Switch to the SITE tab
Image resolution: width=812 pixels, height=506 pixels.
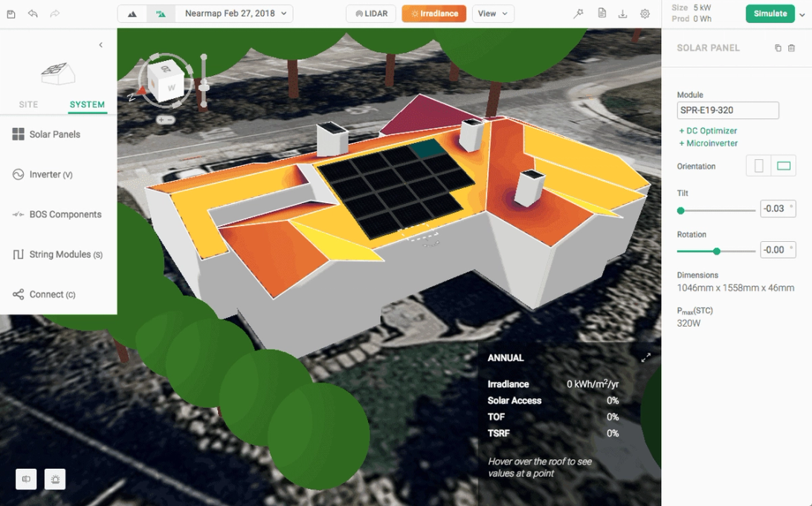click(28, 104)
